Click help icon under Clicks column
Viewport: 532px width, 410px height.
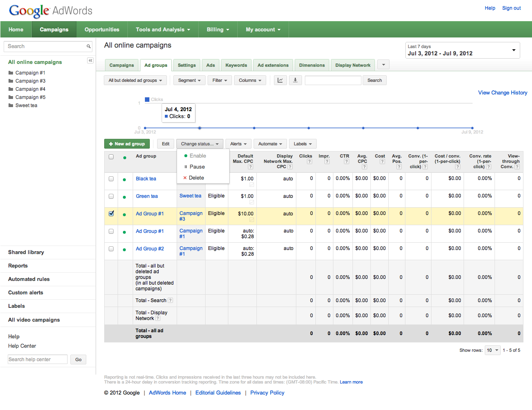pos(309,162)
